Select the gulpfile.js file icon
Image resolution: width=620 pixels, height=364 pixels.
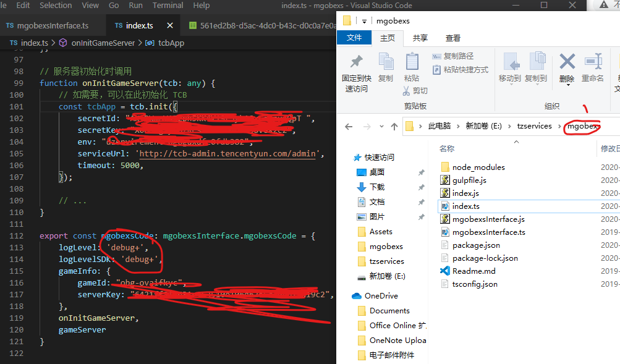click(445, 180)
